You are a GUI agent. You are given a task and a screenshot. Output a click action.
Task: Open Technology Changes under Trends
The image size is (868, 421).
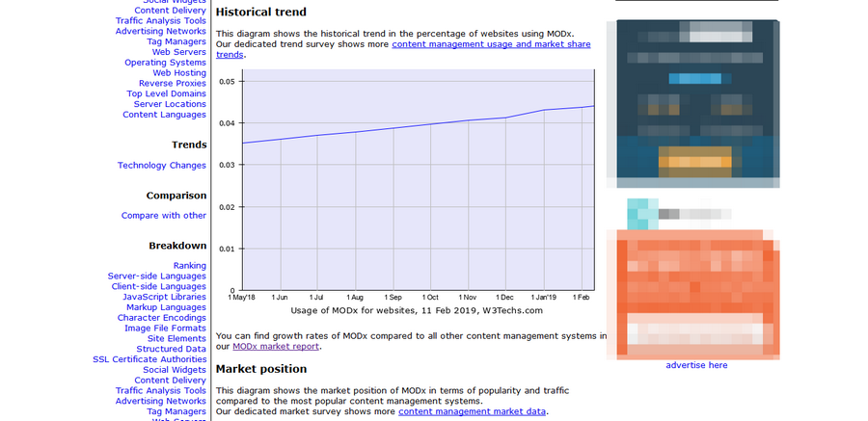(x=162, y=166)
